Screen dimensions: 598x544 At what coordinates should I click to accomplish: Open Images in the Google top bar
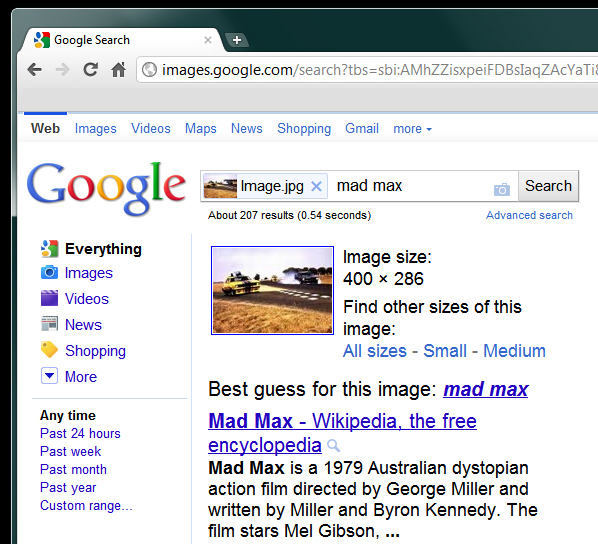point(95,129)
